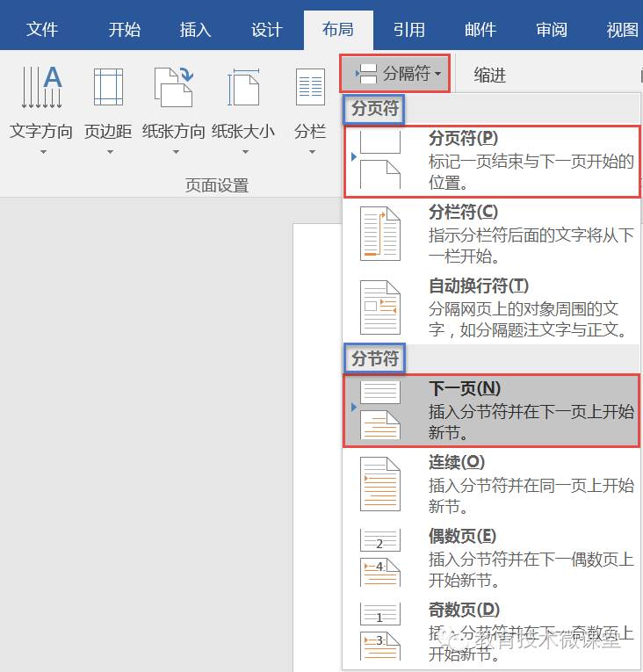Expand the arrow under 纸张大小

(245, 152)
